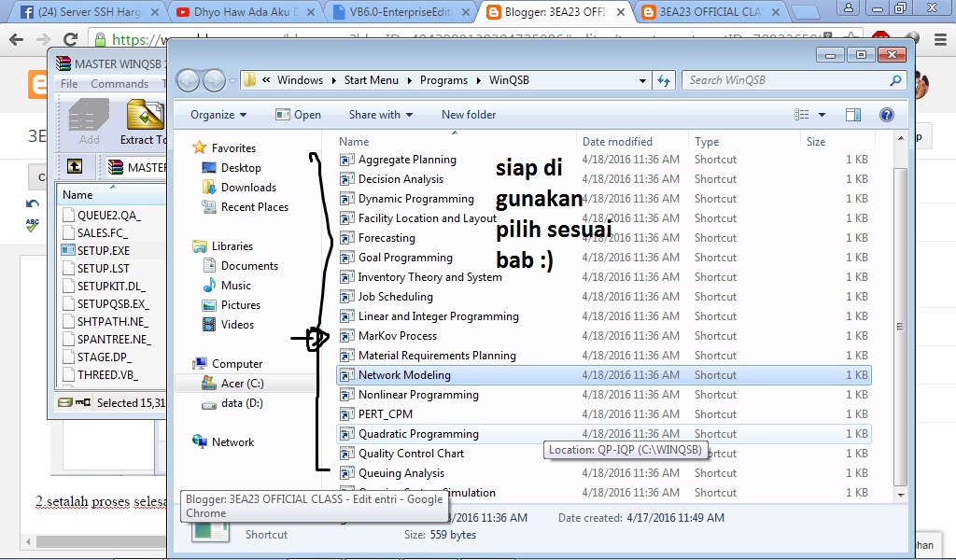Select SETUP.EXE in WinRAR list
956x560 pixels.
[x=103, y=250]
